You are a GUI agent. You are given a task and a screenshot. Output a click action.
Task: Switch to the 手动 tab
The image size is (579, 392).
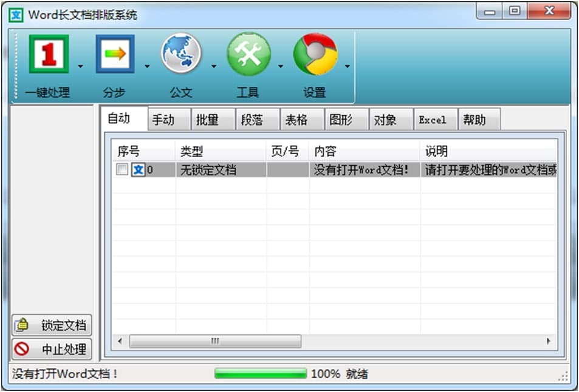pos(169,120)
